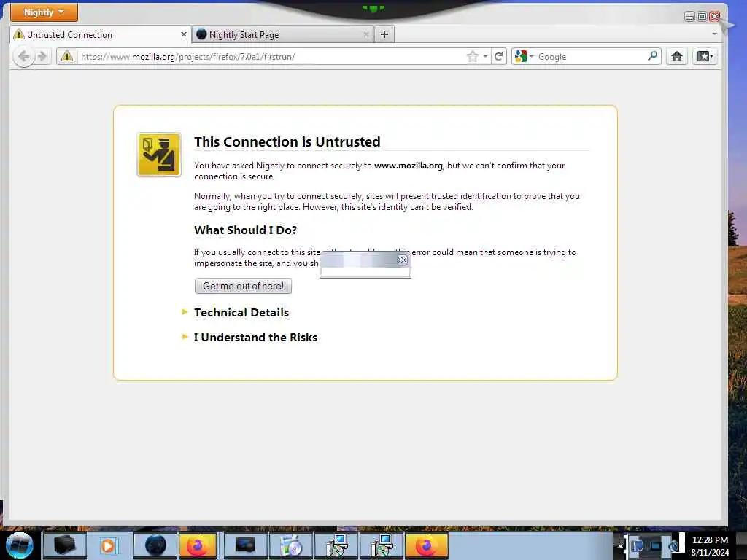Open the dark monitor icon on taskbar

click(245, 545)
